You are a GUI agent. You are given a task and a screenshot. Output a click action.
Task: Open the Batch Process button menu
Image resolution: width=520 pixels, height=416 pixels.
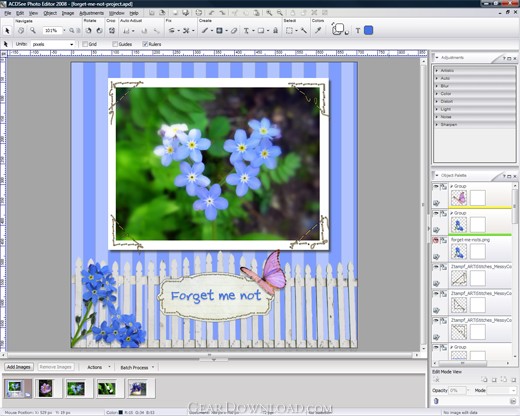(x=137, y=367)
